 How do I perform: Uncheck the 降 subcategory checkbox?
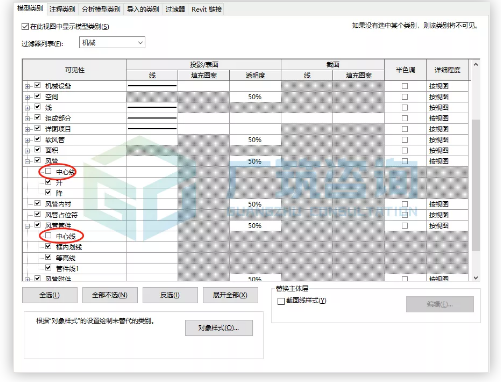48,192
